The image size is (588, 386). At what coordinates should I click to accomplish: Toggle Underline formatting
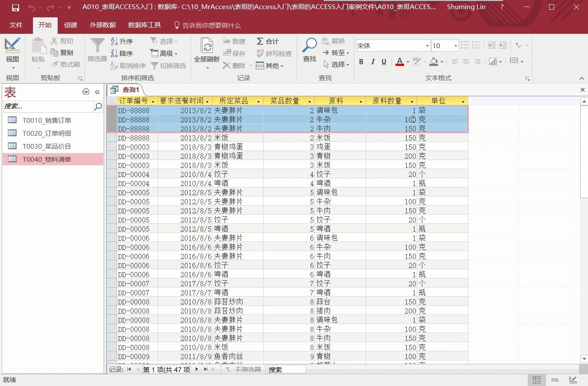tap(384, 62)
